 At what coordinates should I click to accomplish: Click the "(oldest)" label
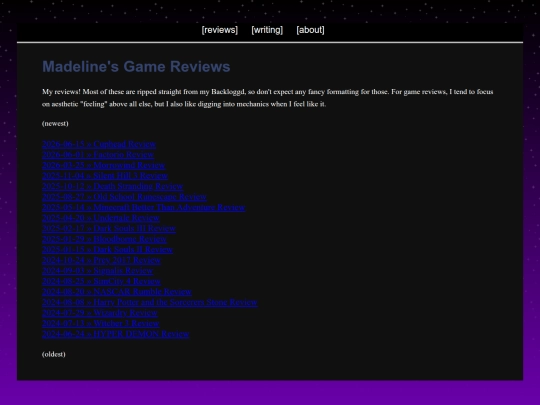click(54, 354)
